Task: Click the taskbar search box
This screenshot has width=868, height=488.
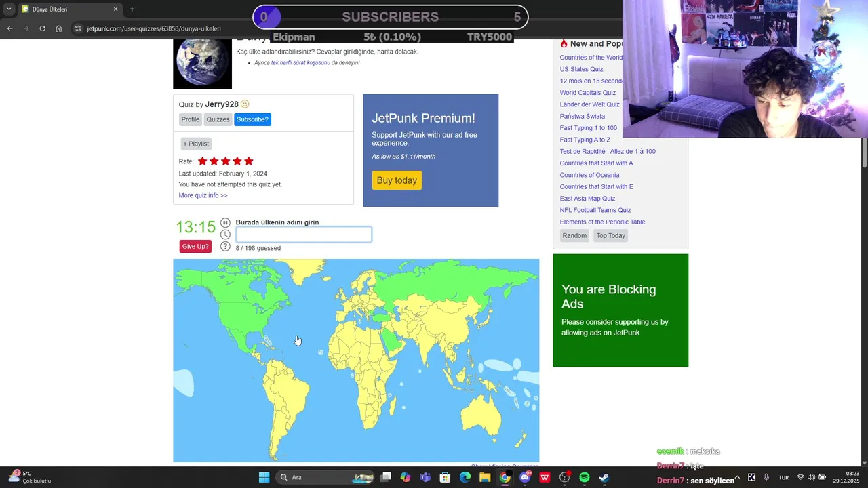Action: click(326, 477)
